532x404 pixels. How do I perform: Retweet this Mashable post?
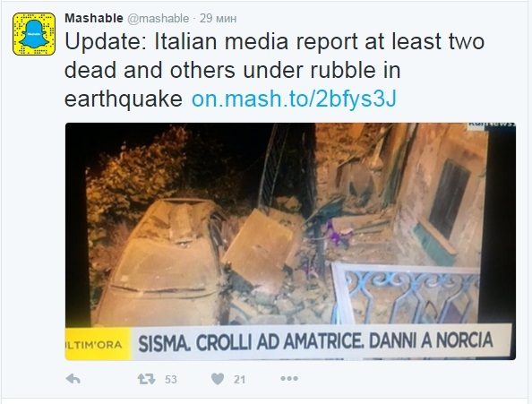[x=146, y=379]
